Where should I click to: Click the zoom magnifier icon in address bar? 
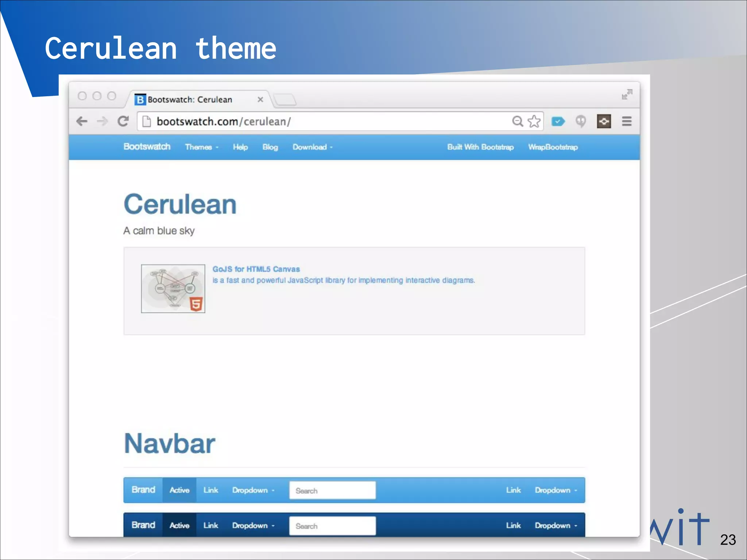[x=518, y=121]
